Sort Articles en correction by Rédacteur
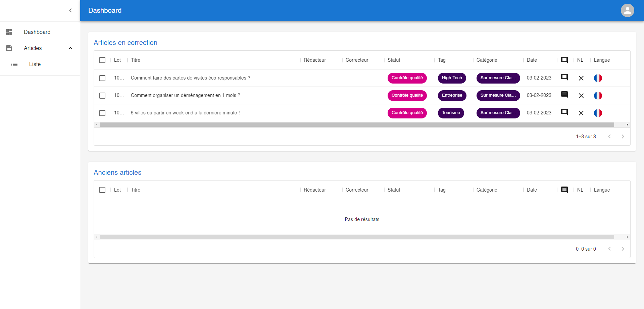 [x=315, y=60]
